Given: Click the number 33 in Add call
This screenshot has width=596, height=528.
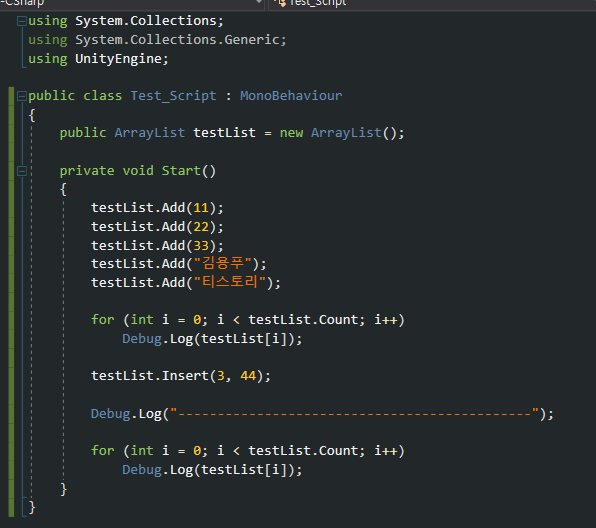Looking at the screenshot, I should click(201, 246).
